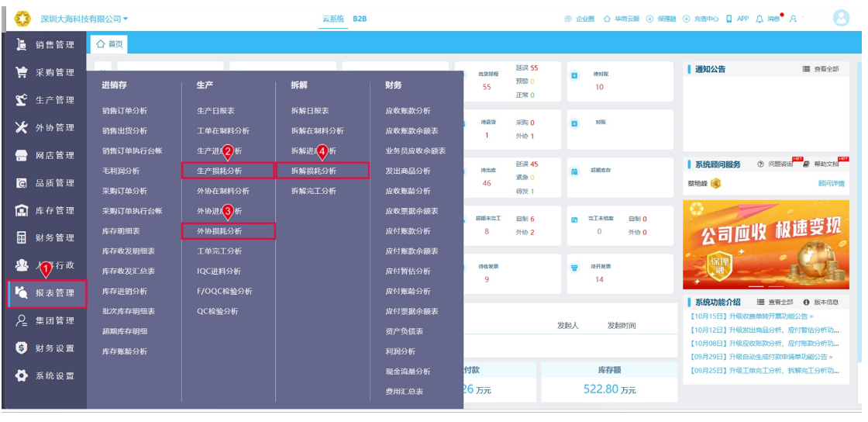Click the 待收发票 count 9
Viewport: 868px width, 422px height.
pos(487,279)
